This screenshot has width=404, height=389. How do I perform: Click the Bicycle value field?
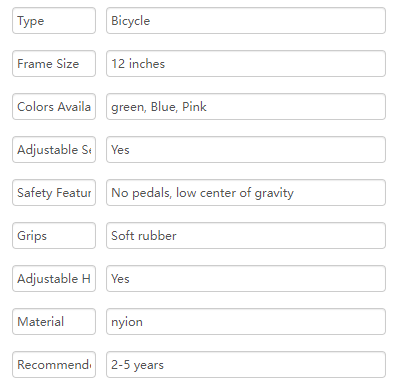pos(246,21)
